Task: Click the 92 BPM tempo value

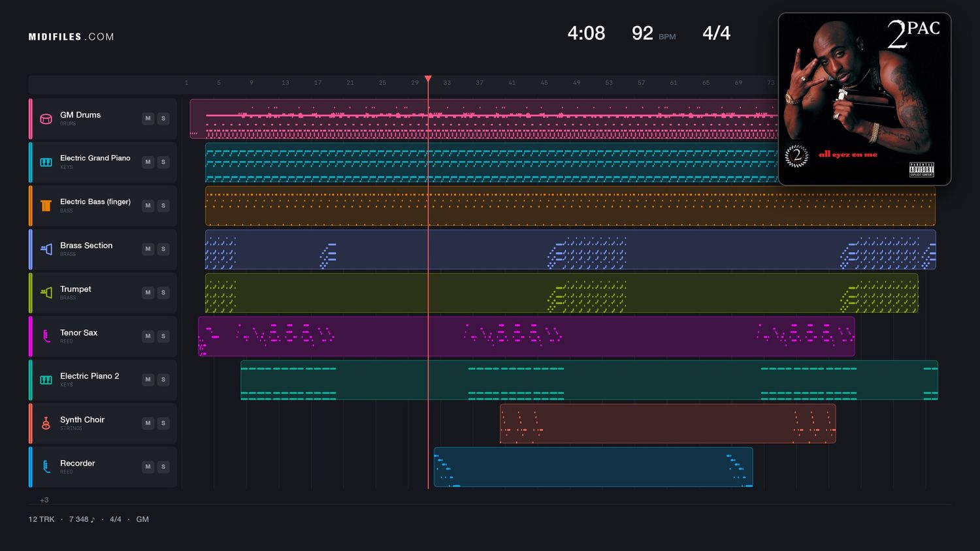Action: pos(642,33)
